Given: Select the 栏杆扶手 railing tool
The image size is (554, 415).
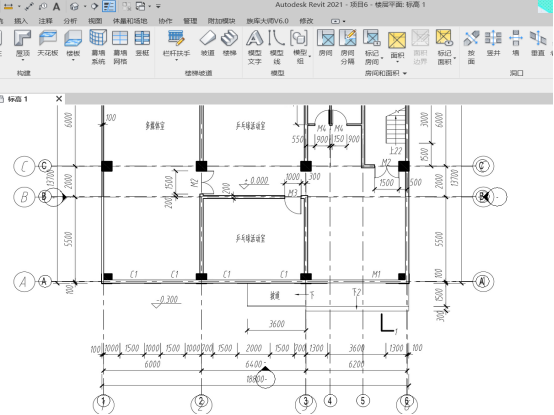Looking at the screenshot, I should 176,43.
